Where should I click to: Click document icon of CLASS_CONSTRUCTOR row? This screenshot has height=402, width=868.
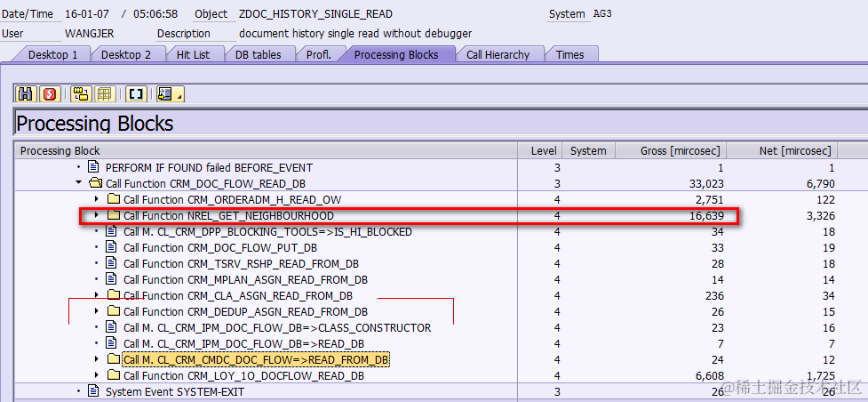pos(111,327)
